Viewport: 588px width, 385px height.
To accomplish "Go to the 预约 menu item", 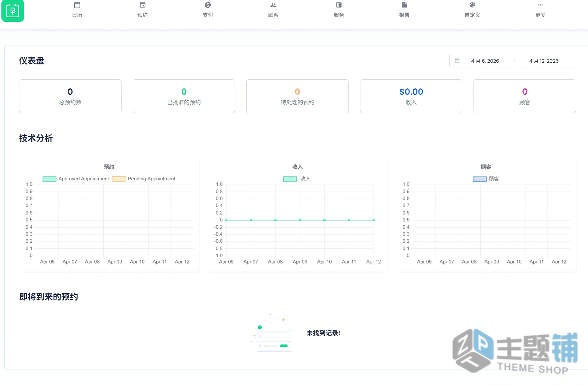I will [143, 15].
